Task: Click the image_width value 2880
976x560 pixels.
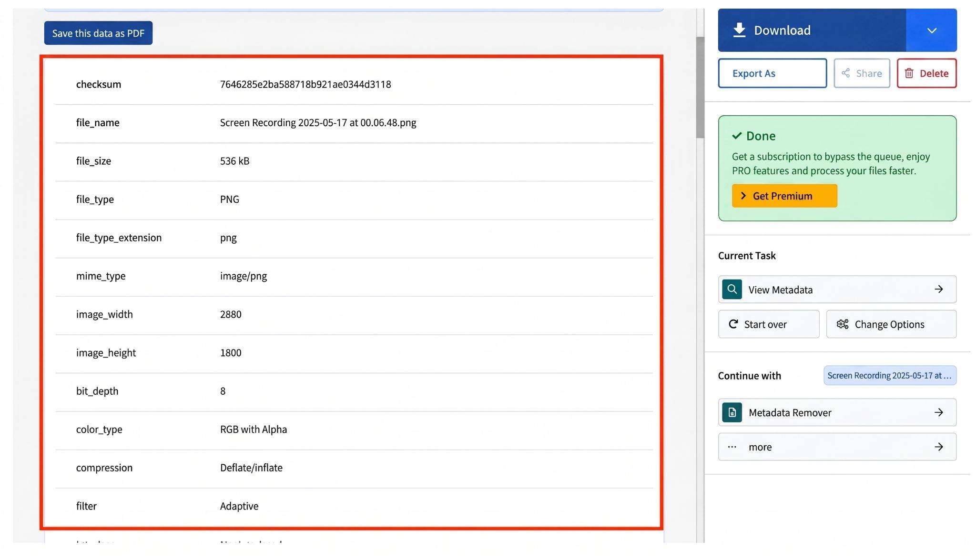Action: coord(231,314)
